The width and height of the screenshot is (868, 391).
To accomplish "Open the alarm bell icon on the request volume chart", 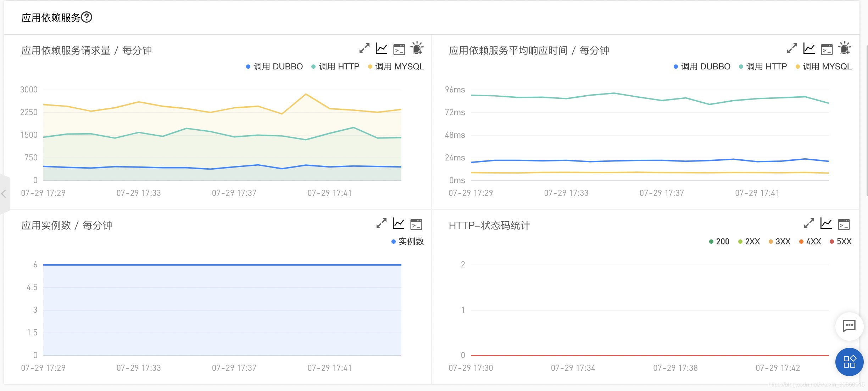I will pos(417,49).
